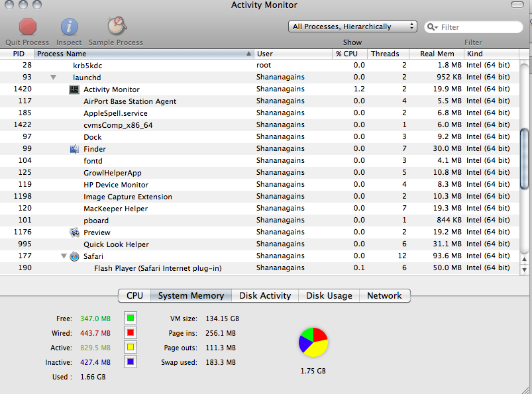This screenshot has height=394, width=532.
Task: Sort by Kind column header
Action: tap(492, 54)
